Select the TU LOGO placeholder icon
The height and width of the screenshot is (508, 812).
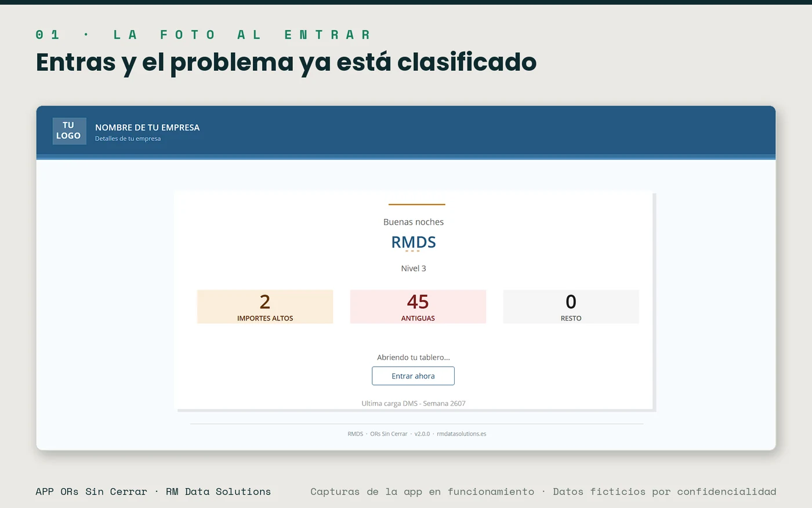69,131
